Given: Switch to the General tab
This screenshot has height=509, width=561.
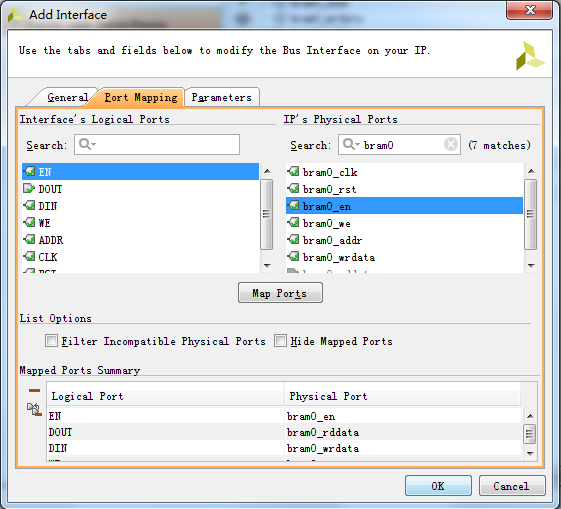Looking at the screenshot, I should (x=67, y=97).
